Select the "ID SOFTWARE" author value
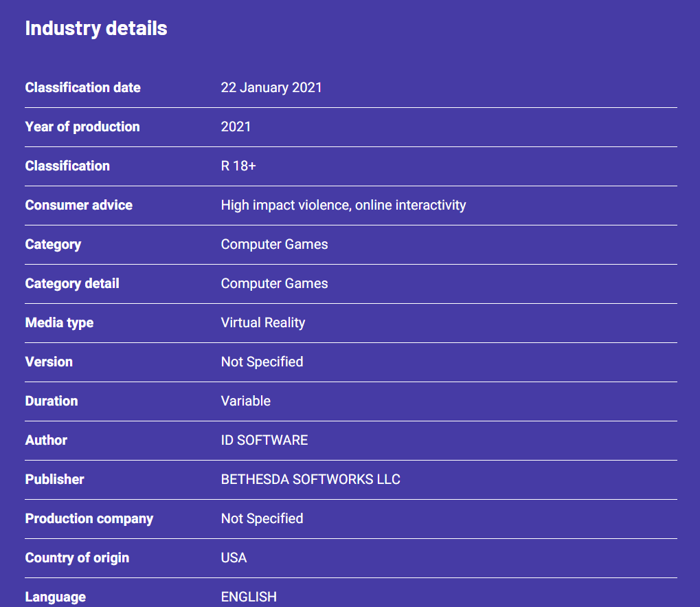Image resolution: width=700 pixels, height=607 pixels. tap(264, 440)
